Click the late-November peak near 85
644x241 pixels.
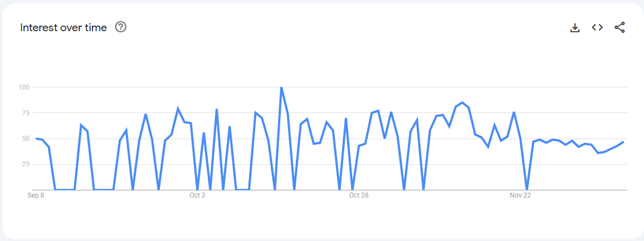click(x=462, y=102)
